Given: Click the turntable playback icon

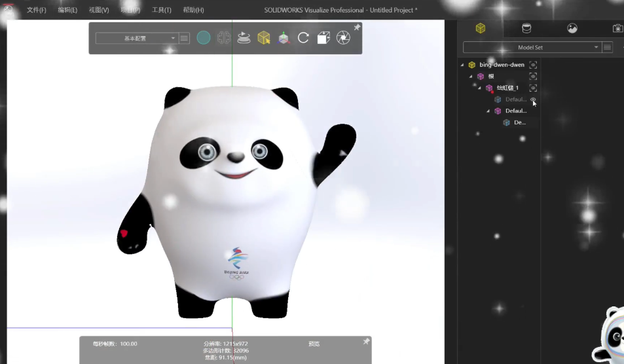Looking at the screenshot, I should click(244, 38).
